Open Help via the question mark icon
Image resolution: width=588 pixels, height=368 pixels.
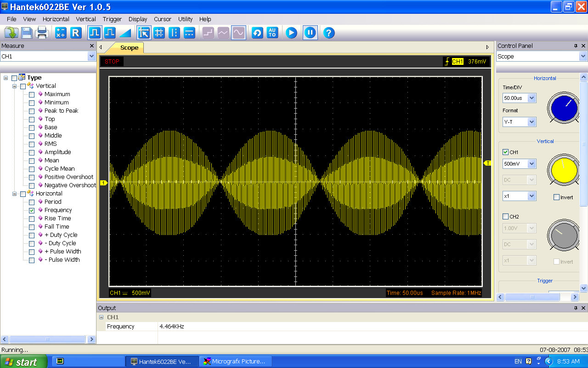(x=328, y=33)
